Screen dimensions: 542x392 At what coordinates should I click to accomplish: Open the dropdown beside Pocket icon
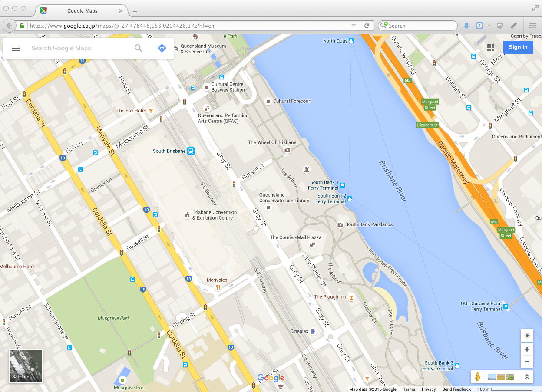click(x=489, y=26)
